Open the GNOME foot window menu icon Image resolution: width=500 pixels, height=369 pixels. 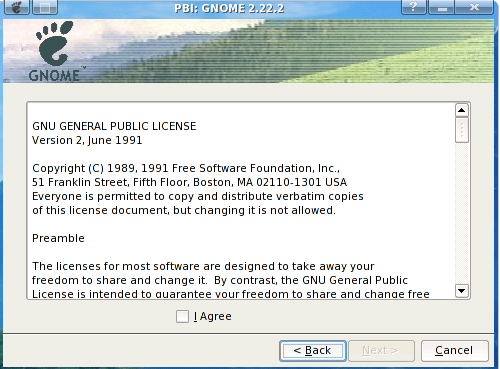pos(17,7)
